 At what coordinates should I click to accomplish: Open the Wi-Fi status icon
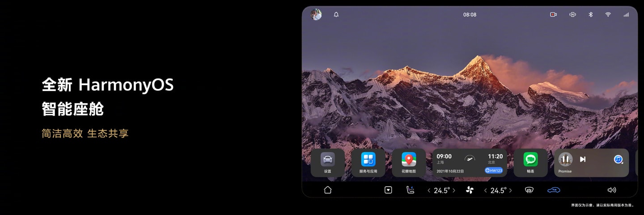click(608, 15)
